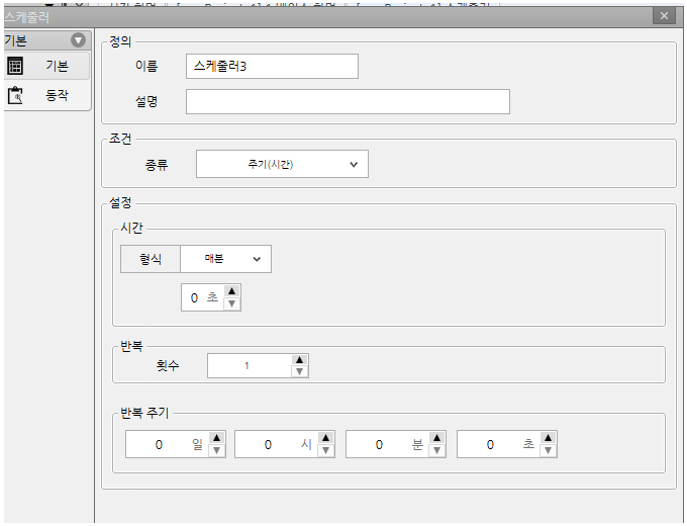Increase the 반복 주기 초 value
The height and width of the screenshot is (526, 687).
548,438
